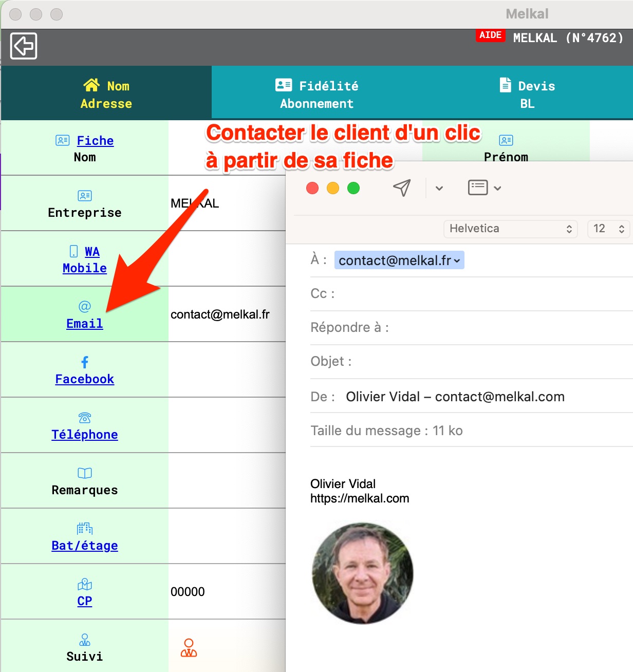
Task: Click the Facebook logo icon
Action: click(x=85, y=362)
